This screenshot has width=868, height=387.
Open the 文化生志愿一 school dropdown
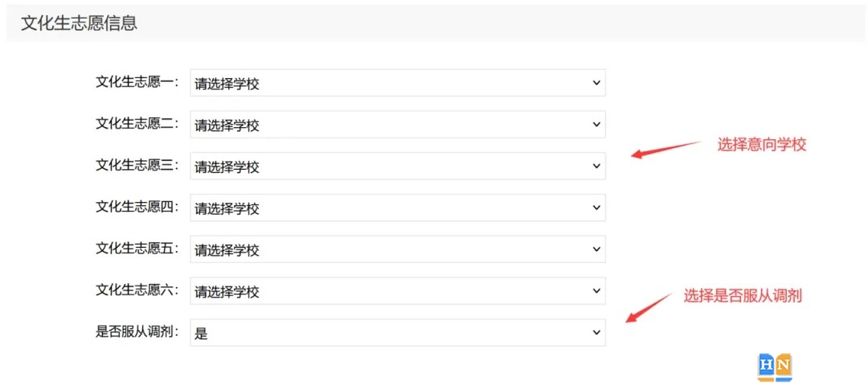(x=398, y=83)
